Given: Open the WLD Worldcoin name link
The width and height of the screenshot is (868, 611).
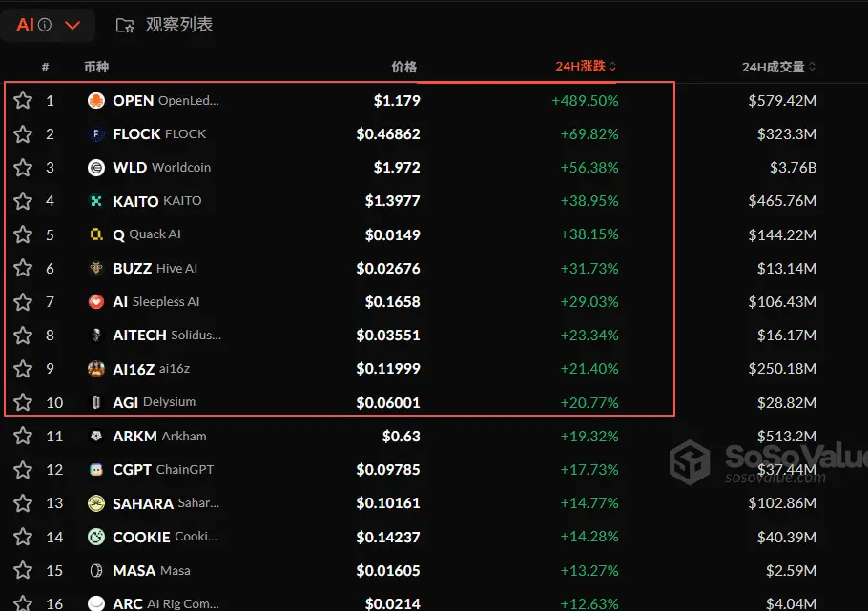Looking at the screenshot, I should pos(161,167).
